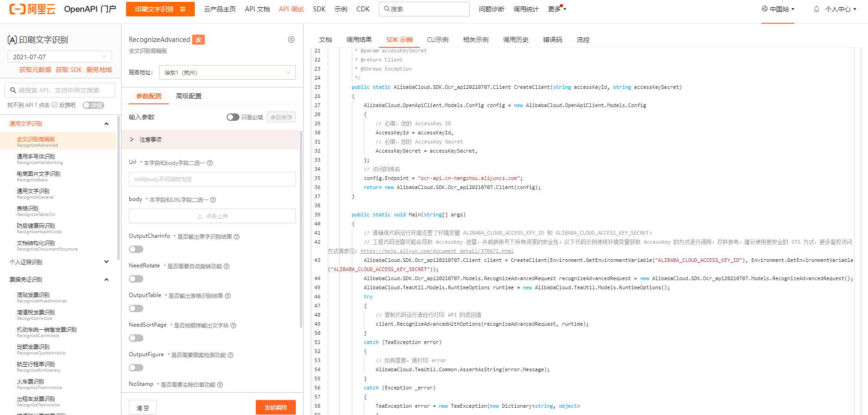This screenshot has width=868, height=415.
Task: Click the 改 badge beside RecognizeAdvanced
Action: 198,40
